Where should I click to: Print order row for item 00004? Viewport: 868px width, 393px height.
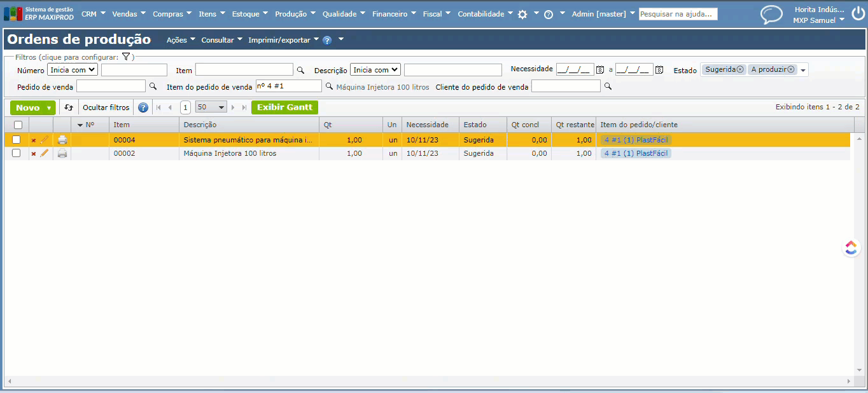pos(62,139)
